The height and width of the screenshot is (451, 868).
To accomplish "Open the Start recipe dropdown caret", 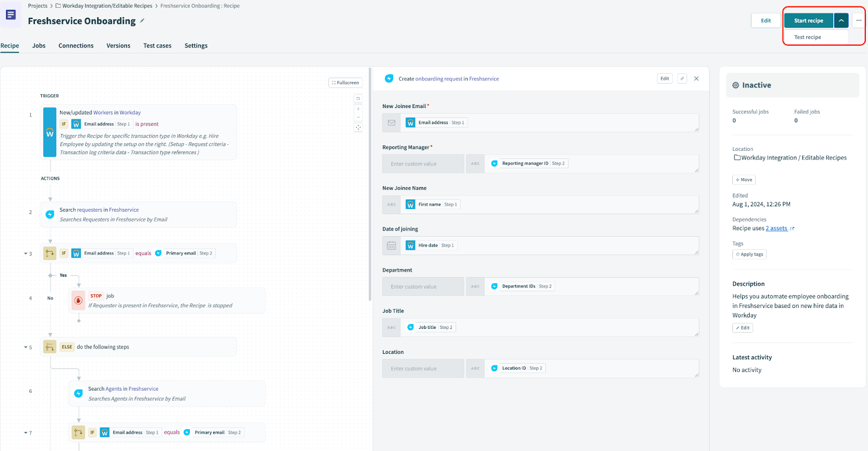I will pyautogui.click(x=841, y=21).
